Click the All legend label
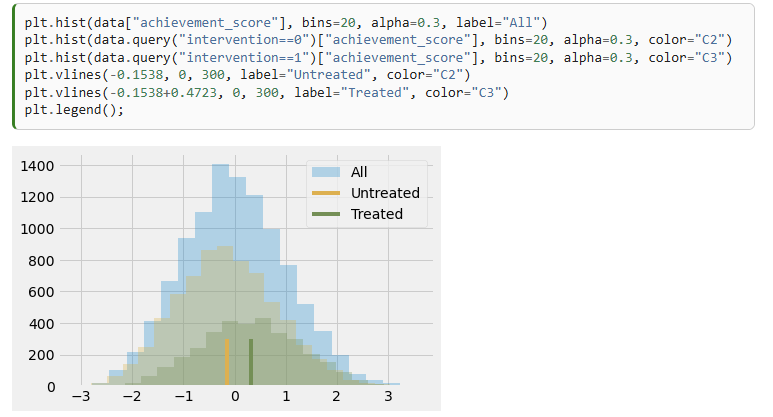The height and width of the screenshot is (417, 773). 359,172
